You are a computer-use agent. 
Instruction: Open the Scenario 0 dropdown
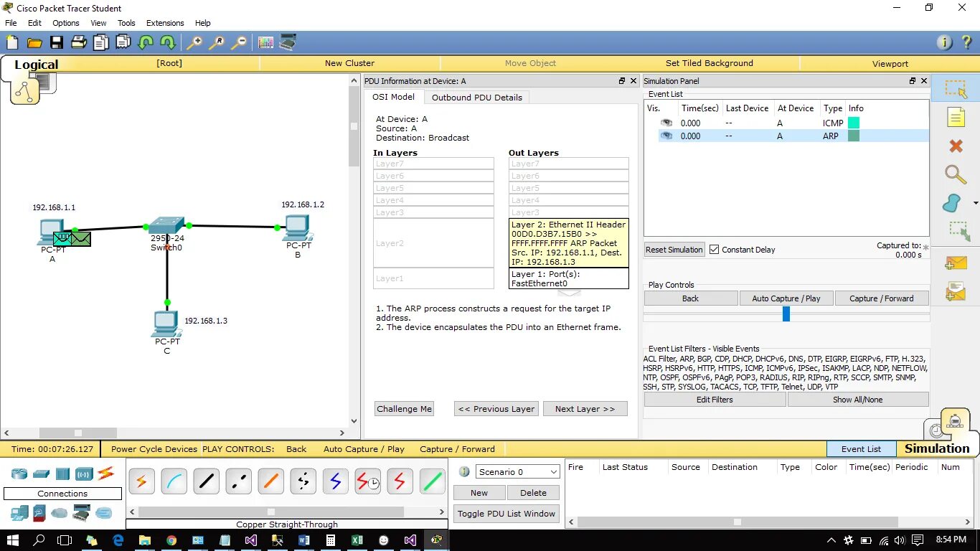(518, 471)
